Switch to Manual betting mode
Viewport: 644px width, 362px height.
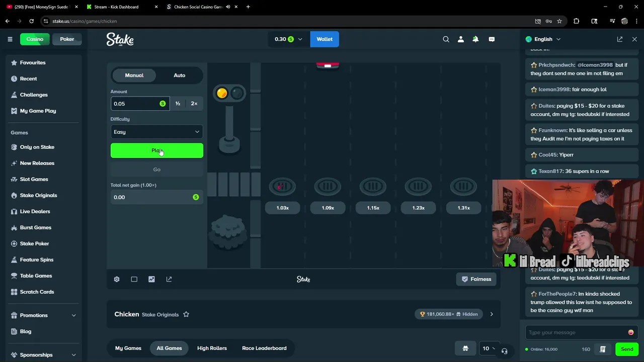[x=134, y=75]
